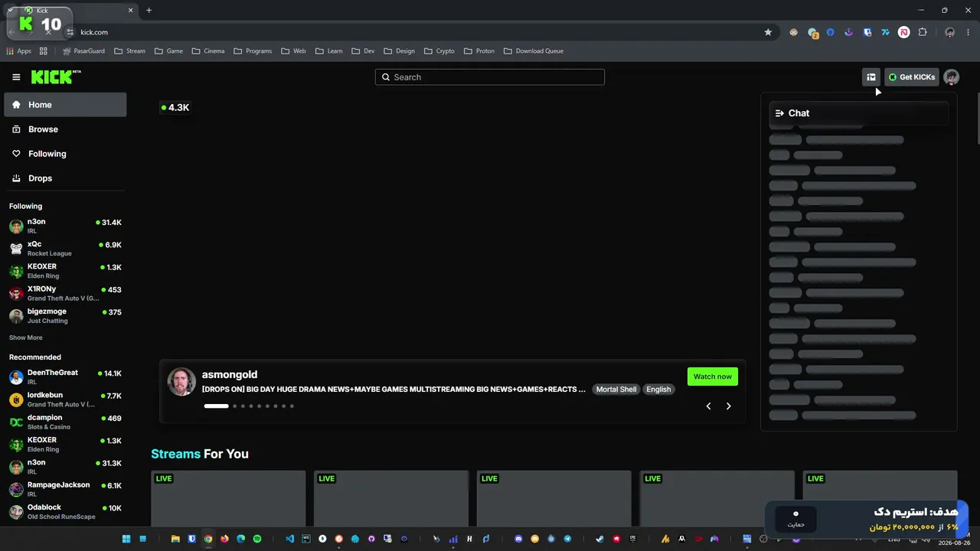Open a new browser tab

(149, 11)
